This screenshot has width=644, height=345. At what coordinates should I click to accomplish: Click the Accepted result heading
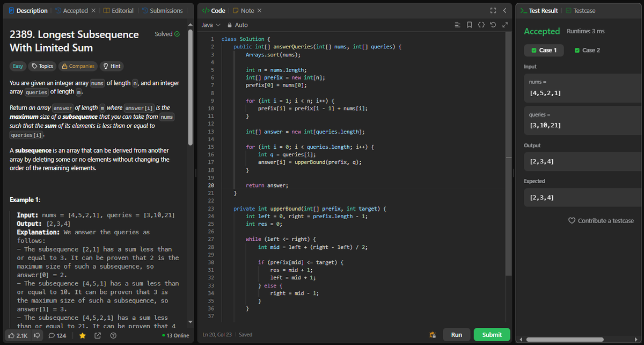click(542, 31)
